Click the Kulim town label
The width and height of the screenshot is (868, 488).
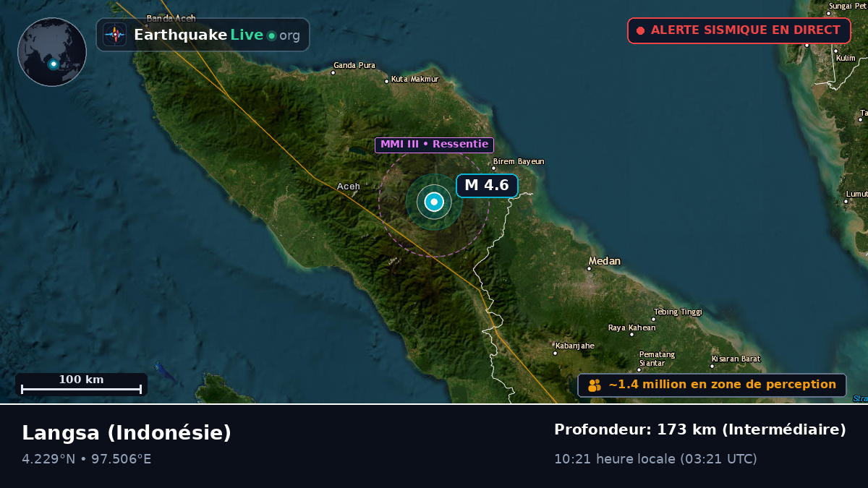coord(846,59)
